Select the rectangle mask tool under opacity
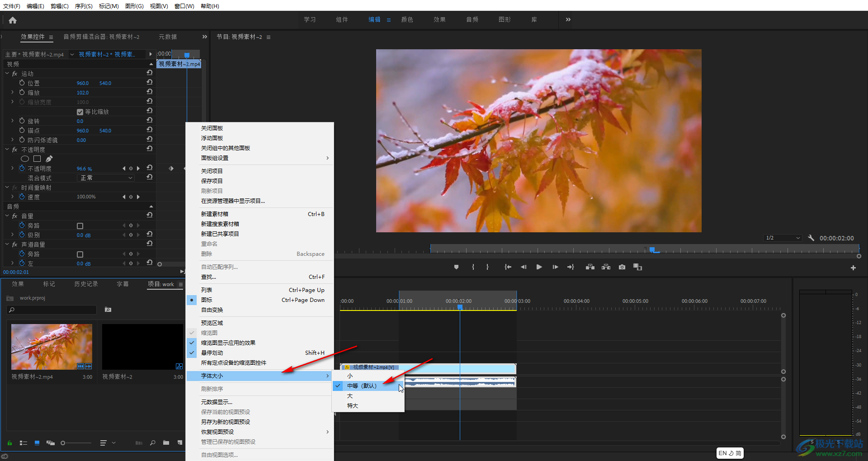The width and height of the screenshot is (868, 461). click(x=37, y=159)
